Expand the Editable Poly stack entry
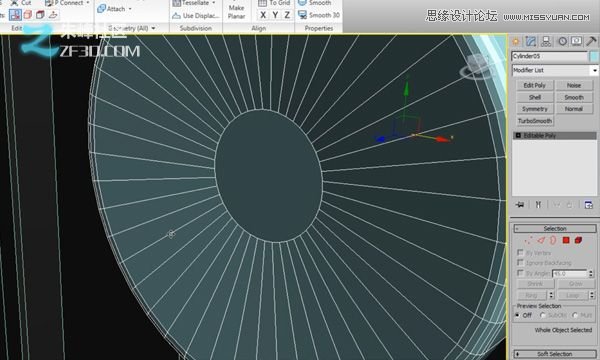600x360 pixels. coord(518,135)
